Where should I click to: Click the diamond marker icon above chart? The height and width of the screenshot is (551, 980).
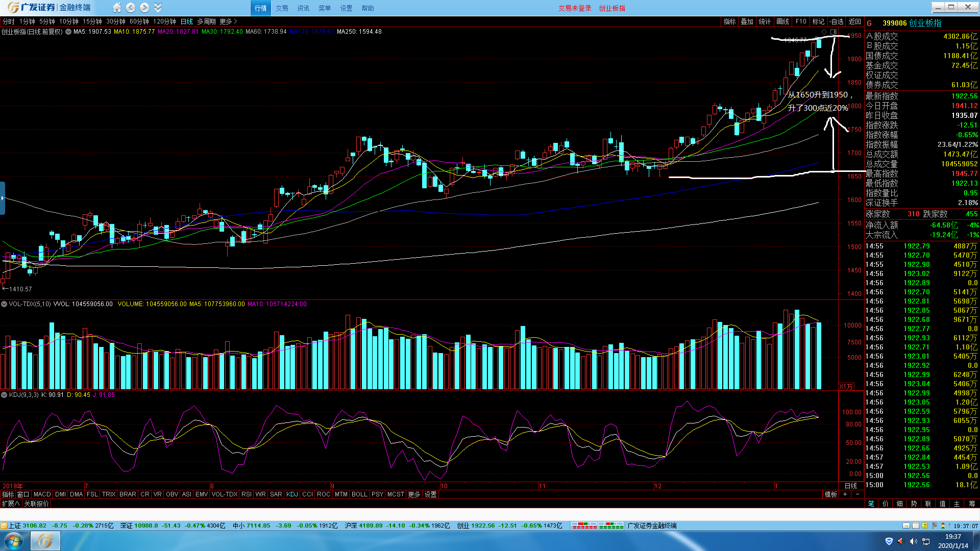(824, 32)
